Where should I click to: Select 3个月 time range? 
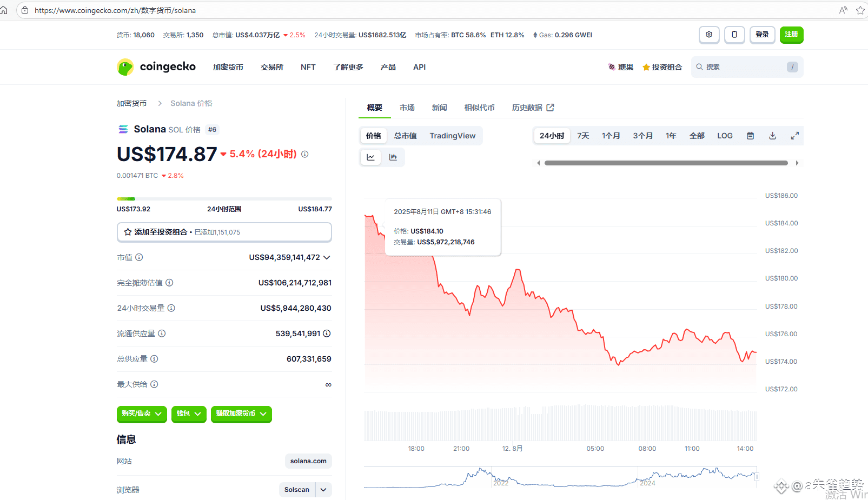(x=643, y=136)
